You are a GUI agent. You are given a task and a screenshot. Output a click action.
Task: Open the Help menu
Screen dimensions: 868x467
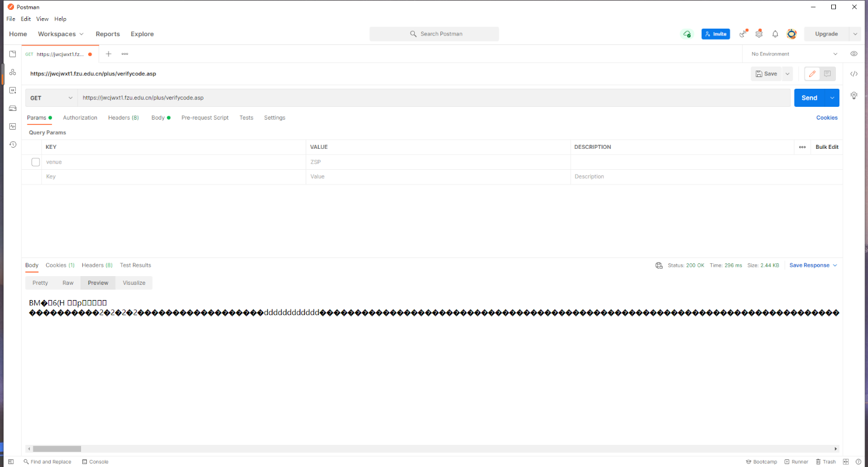click(60, 19)
